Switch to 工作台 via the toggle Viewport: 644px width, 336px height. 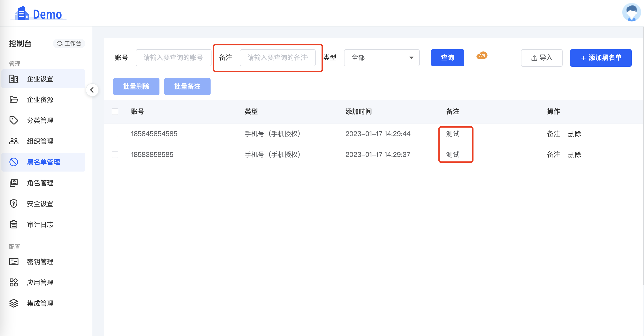tap(69, 44)
